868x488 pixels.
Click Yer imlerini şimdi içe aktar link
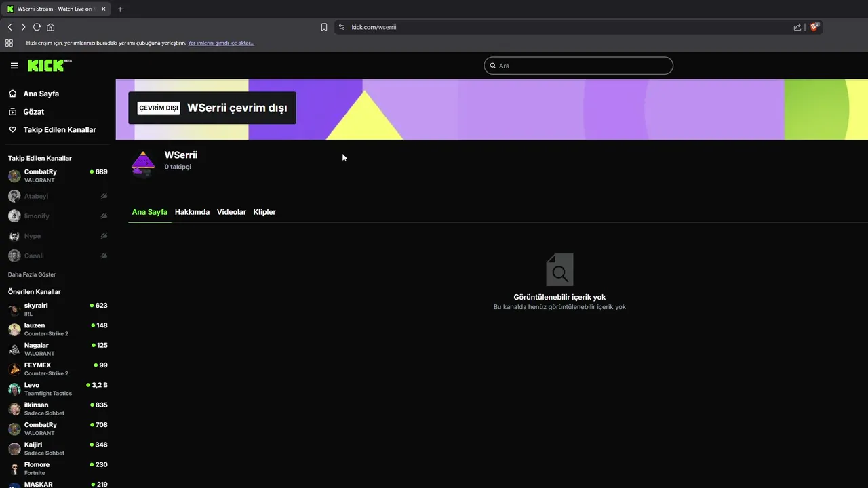coord(221,43)
